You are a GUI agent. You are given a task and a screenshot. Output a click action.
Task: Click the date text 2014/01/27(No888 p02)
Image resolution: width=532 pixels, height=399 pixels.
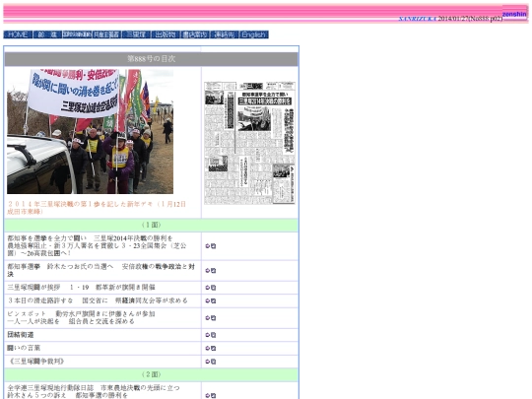coord(470,19)
